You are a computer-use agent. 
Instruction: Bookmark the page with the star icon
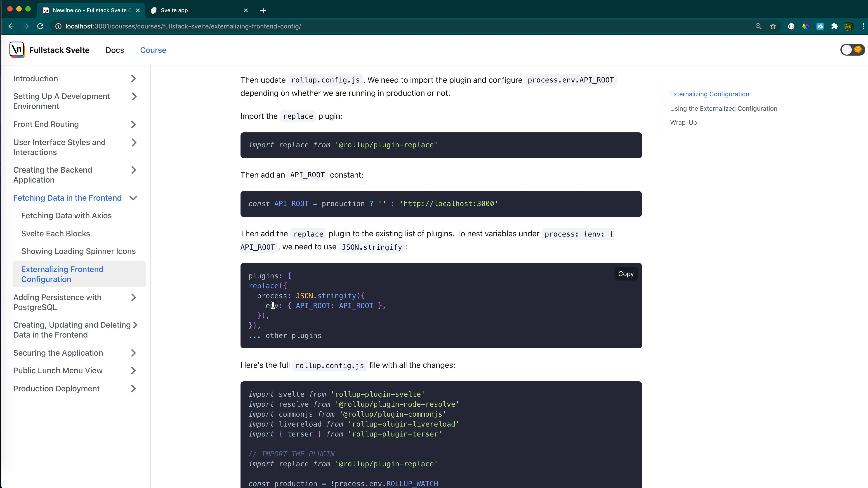(x=773, y=26)
